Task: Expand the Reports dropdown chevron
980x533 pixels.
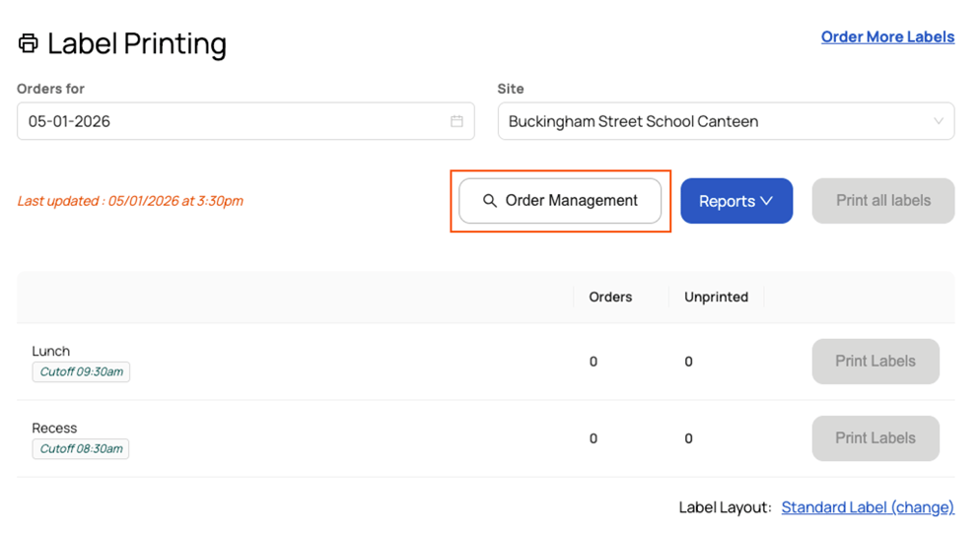Action: point(767,201)
